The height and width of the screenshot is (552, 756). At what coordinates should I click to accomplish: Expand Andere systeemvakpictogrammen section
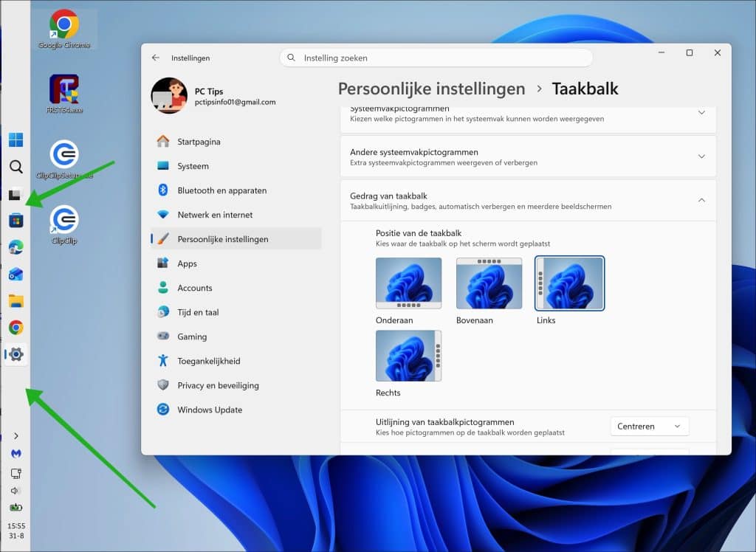(x=528, y=156)
